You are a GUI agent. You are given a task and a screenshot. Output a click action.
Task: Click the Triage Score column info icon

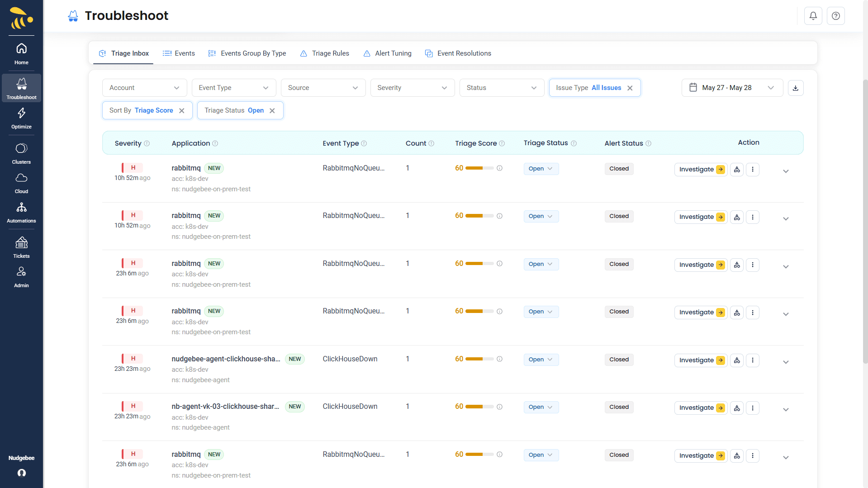(x=502, y=143)
